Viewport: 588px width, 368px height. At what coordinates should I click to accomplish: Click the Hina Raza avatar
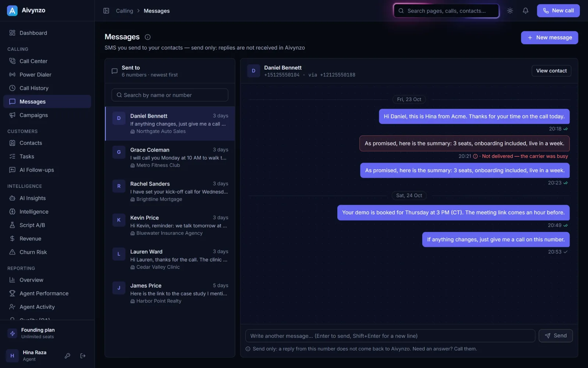[12, 356]
